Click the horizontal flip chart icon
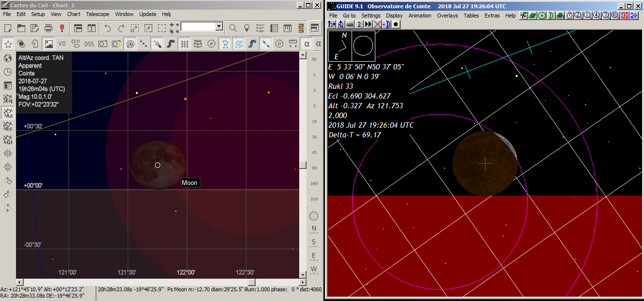This screenshot has width=644, height=301. pyautogui.click(x=8, y=153)
